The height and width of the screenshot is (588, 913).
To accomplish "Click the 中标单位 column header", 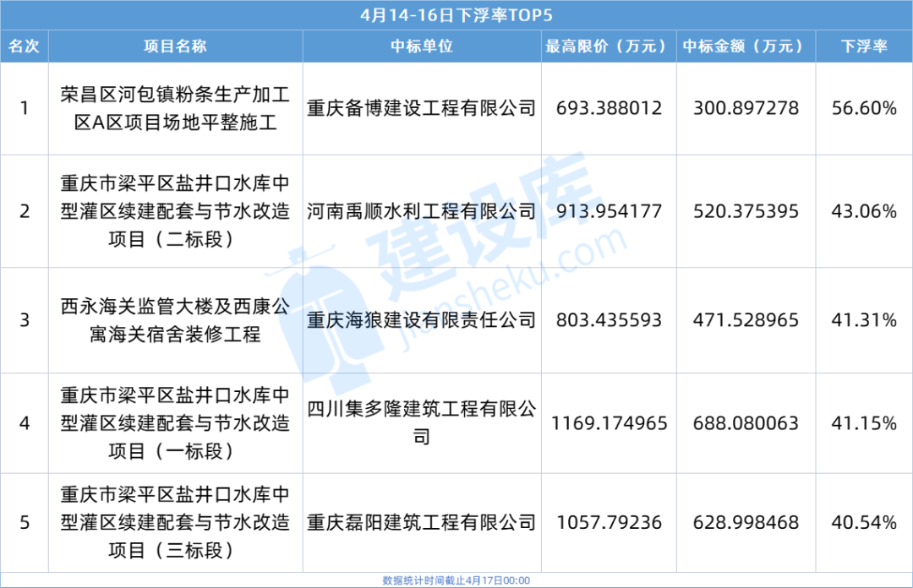I will [x=422, y=46].
